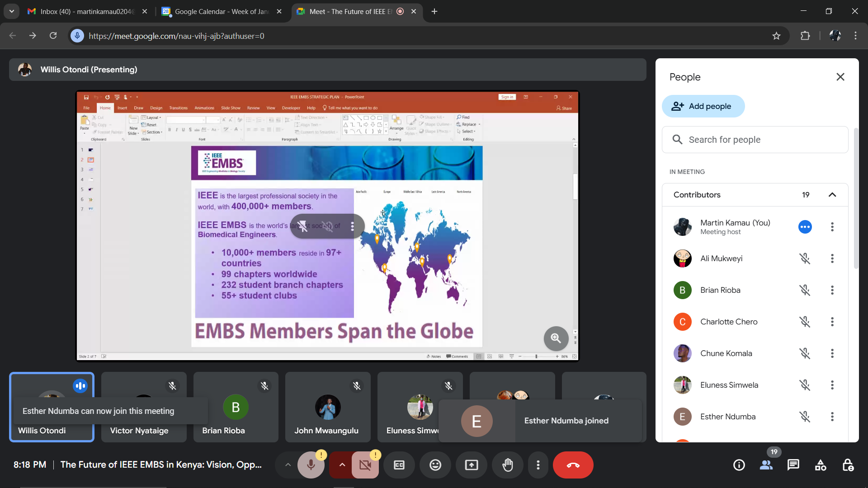Click Chune Komala's muted microphone icon

click(x=805, y=353)
